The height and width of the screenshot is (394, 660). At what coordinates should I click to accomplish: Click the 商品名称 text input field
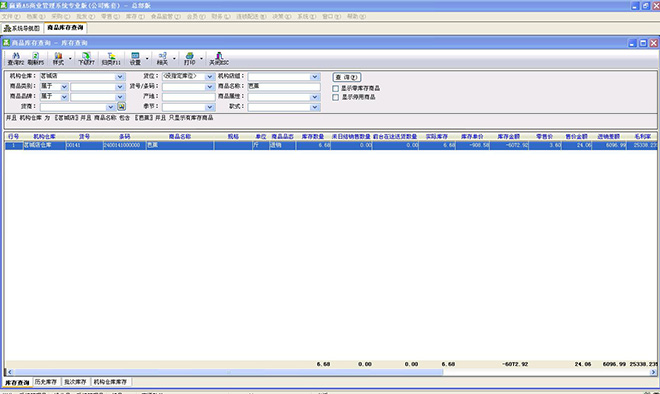284,86
